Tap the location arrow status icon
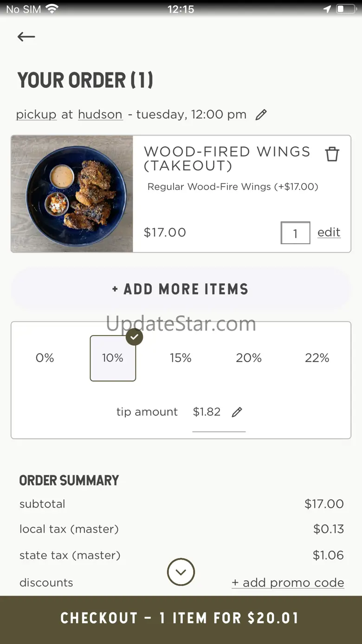 [327, 9]
